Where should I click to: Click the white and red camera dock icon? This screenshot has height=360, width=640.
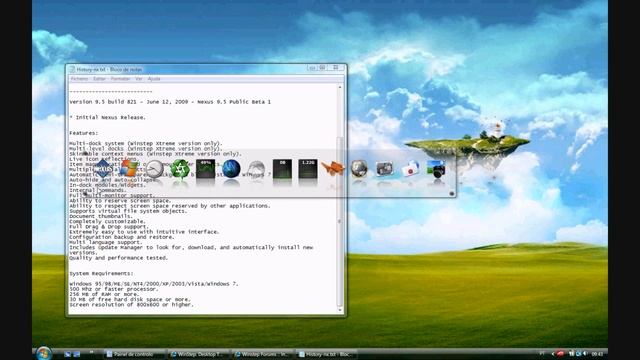[410, 169]
